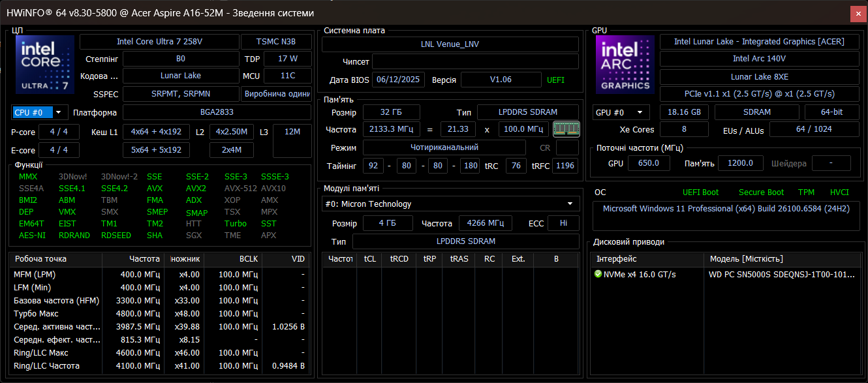Click the GPU clock '650.0' field
This screenshot has height=383, width=868.
pos(649,163)
